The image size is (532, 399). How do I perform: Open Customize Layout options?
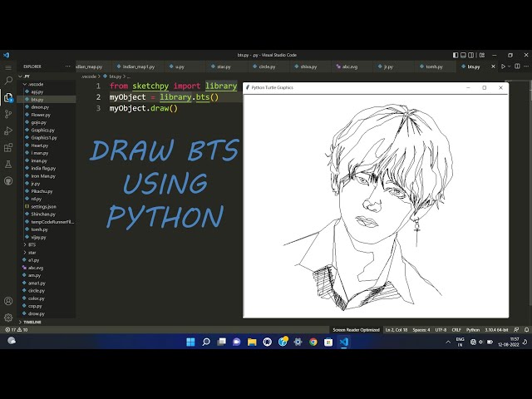(x=482, y=55)
